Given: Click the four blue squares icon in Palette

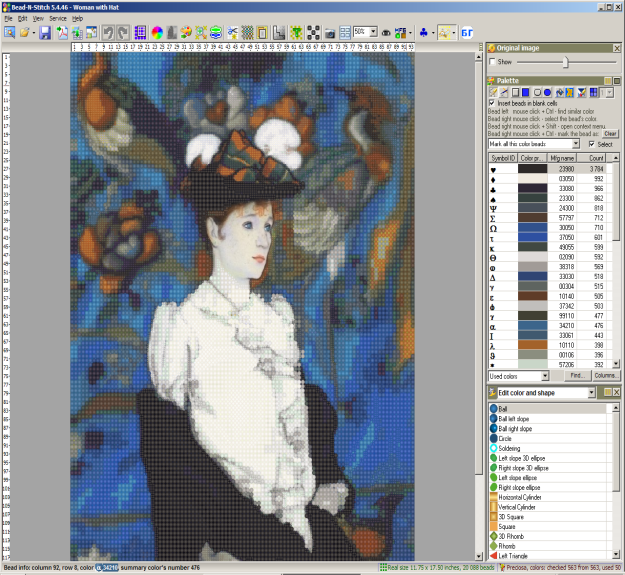Looking at the screenshot, I should (594, 92).
